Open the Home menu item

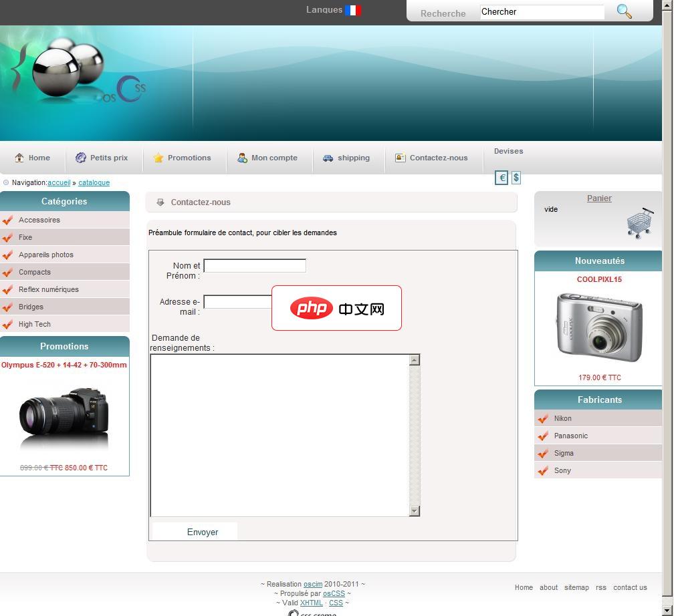[33, 158]
